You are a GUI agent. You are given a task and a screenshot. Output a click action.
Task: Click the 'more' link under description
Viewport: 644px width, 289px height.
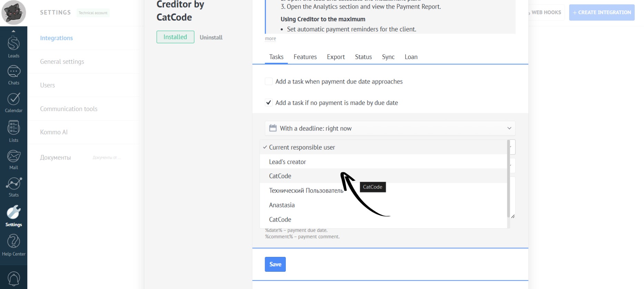270,39
